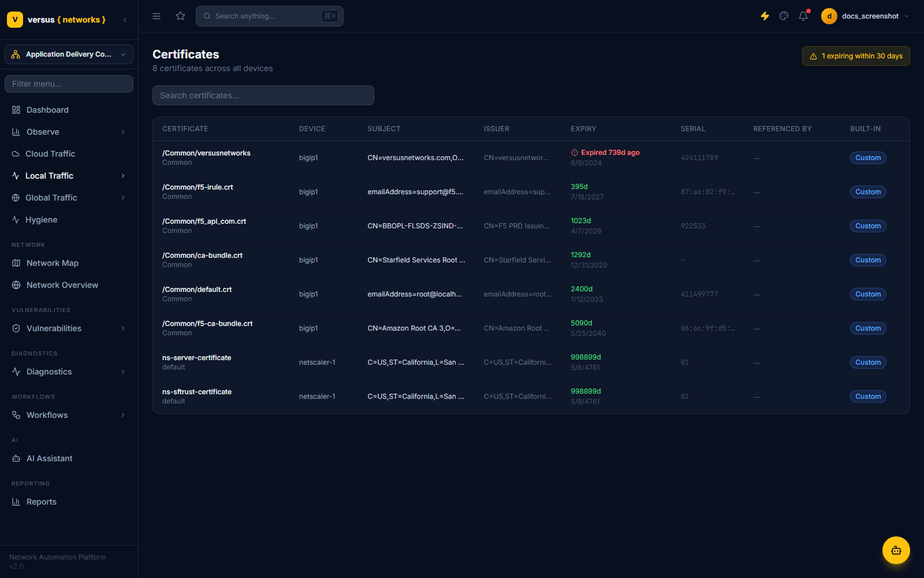The height and width of the screenshot is (578, 924).
Task: Open the Dashboard menu item
Action: click(x=69, y=110)
